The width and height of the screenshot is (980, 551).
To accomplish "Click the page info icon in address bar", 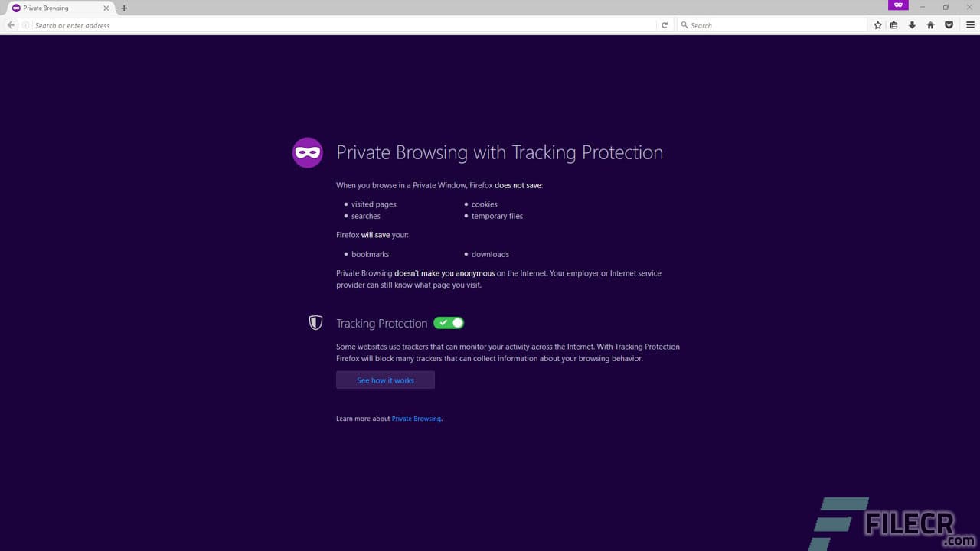I will pos(26,24).
